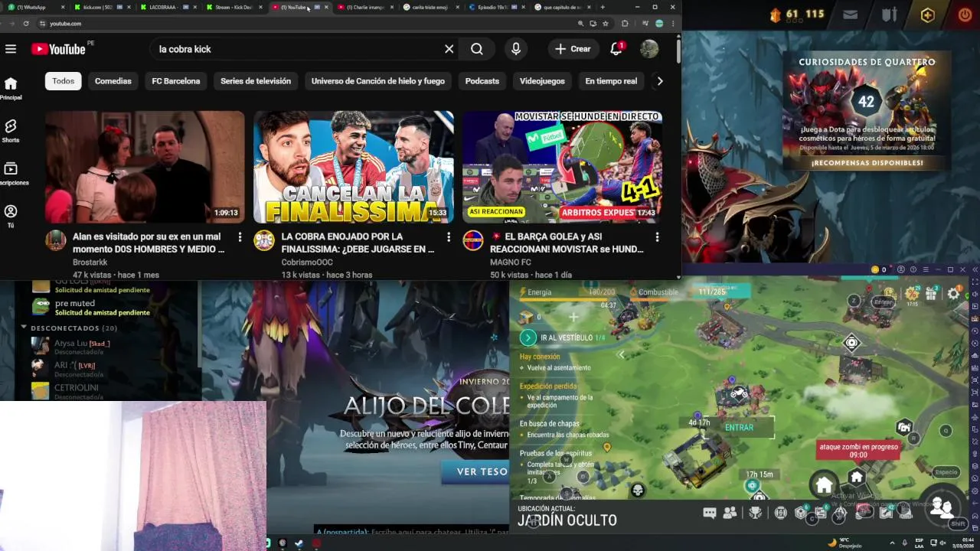This screenshot has width=980, height=551.
Task: Open Dota mail envelope icon
Action: 850,15
